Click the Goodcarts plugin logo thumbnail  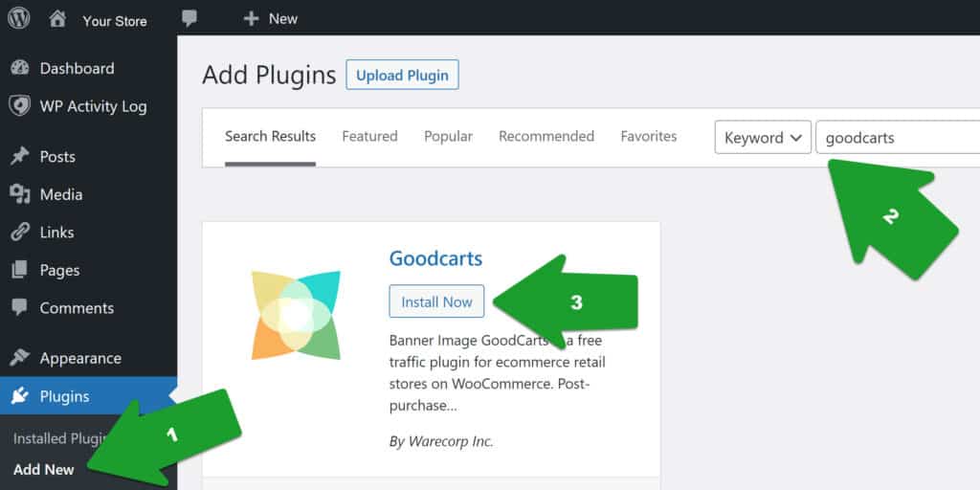click(297, 315)
